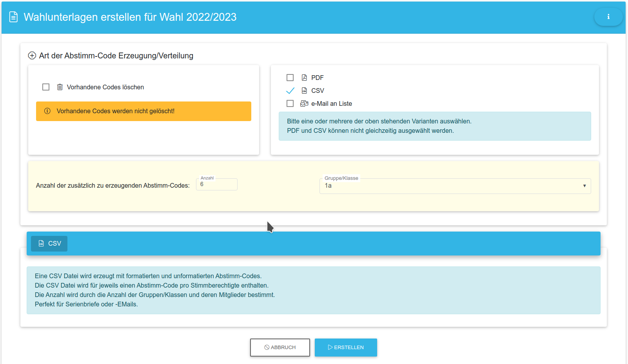628x364 pixels.
Task: Check the 'e-Mail an Liste' checkbox
Action: pyautogui.click(x=290, y=103)
